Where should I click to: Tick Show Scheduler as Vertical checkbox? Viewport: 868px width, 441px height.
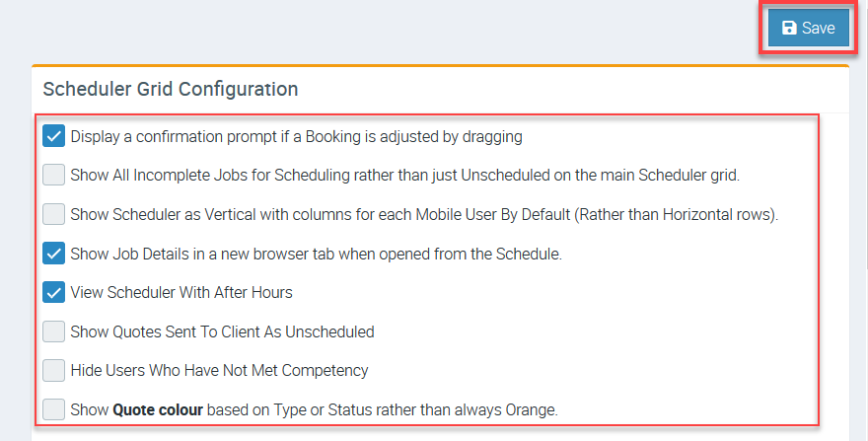pyautogui.click(x=54, y=214)
